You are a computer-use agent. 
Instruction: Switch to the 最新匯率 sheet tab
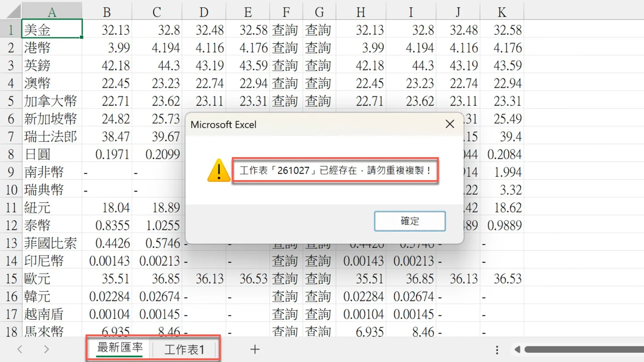[120, 349]
